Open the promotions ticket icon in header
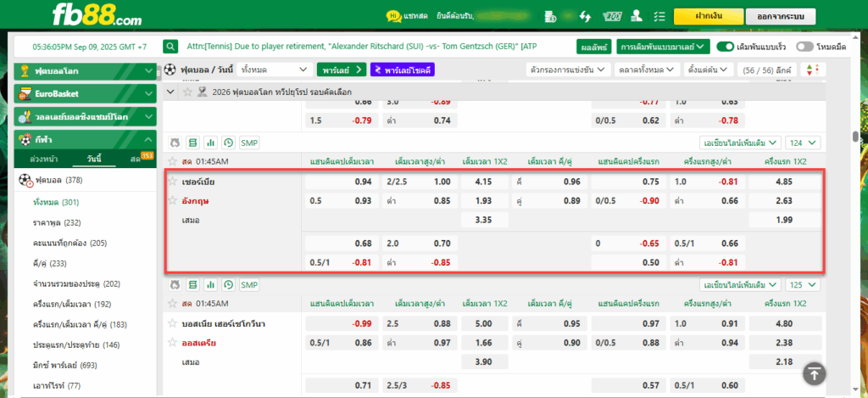The image size is (868, 398). click(x=610, y=16)
